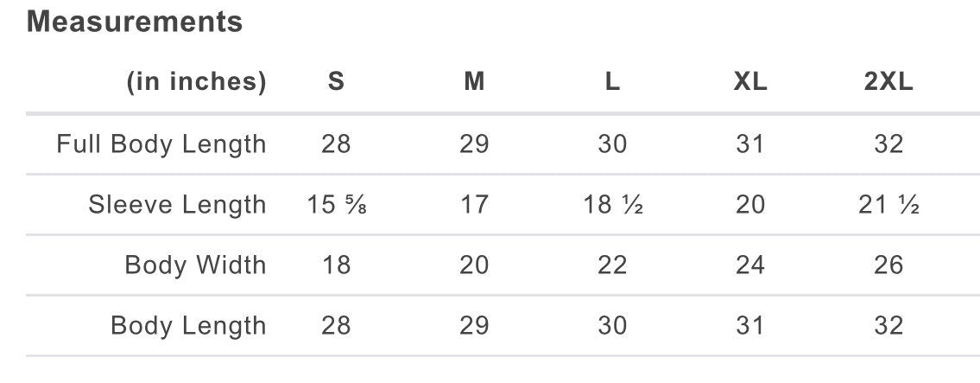
Task: Click Body Width value 18 for size S
Action: pyautogui.click(x=336, y=265)
